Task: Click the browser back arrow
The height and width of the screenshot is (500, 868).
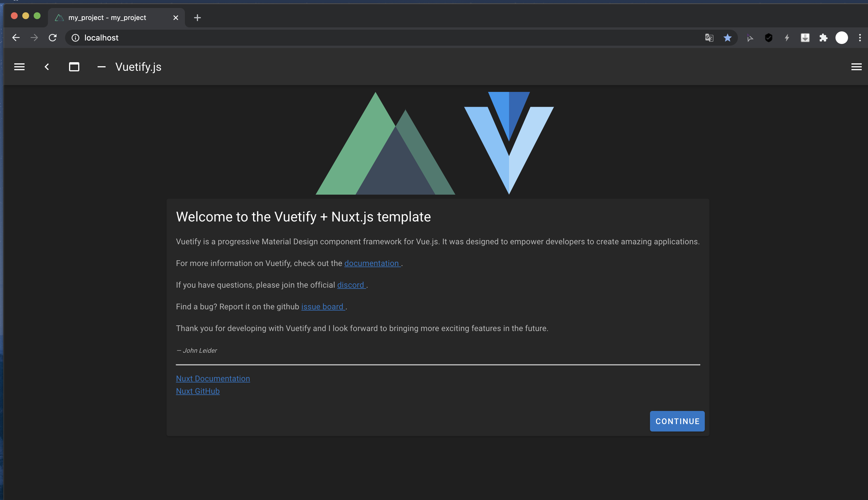Action: point(16,37)
